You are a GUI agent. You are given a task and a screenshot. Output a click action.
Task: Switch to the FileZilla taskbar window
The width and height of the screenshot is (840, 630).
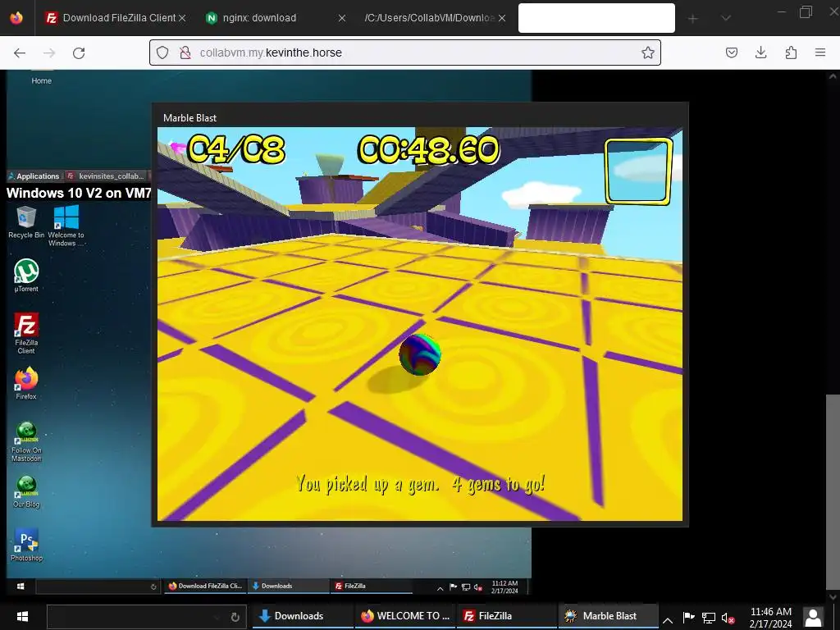coord(506,616)
